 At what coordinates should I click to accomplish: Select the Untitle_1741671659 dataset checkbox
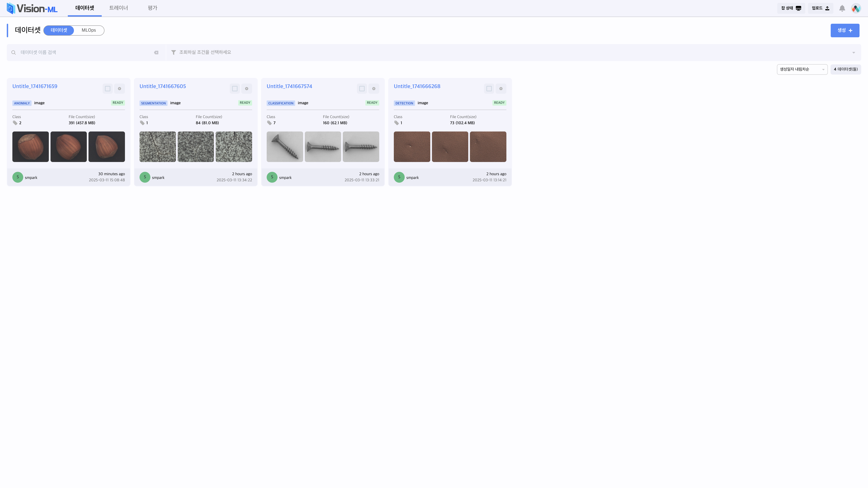pos(107,89)
